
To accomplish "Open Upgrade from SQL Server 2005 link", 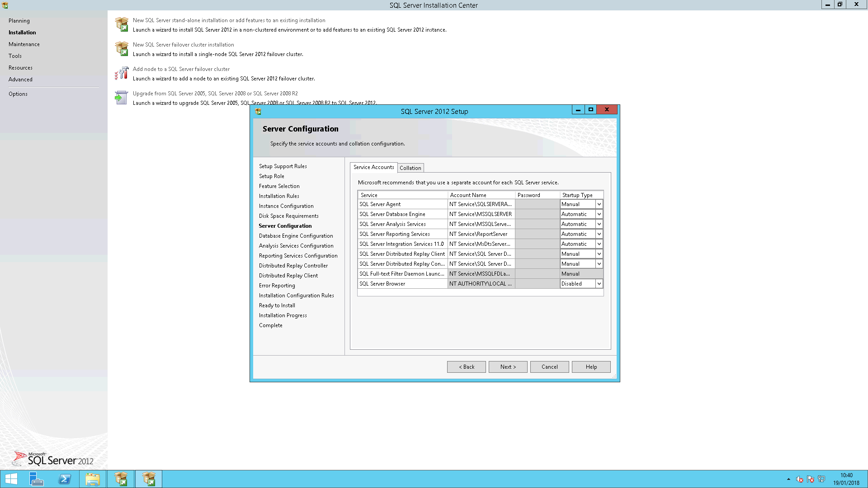I will (x=215, y=94).
